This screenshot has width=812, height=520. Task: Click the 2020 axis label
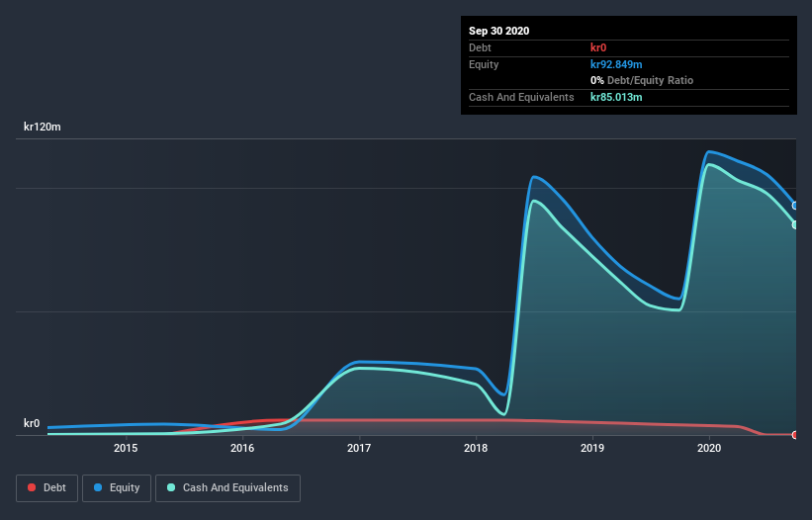coord(709,448)
